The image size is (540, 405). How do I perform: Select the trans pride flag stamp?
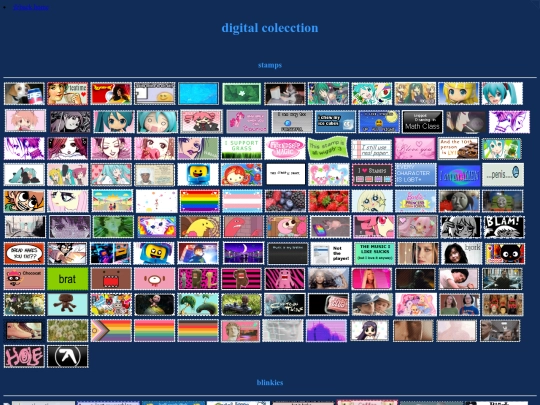click(x=242, y=201)
